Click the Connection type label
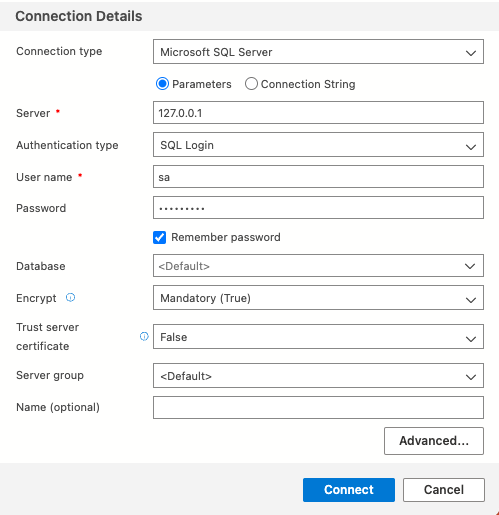This screenshot has width=499, height=515. [x=59, y=51]
